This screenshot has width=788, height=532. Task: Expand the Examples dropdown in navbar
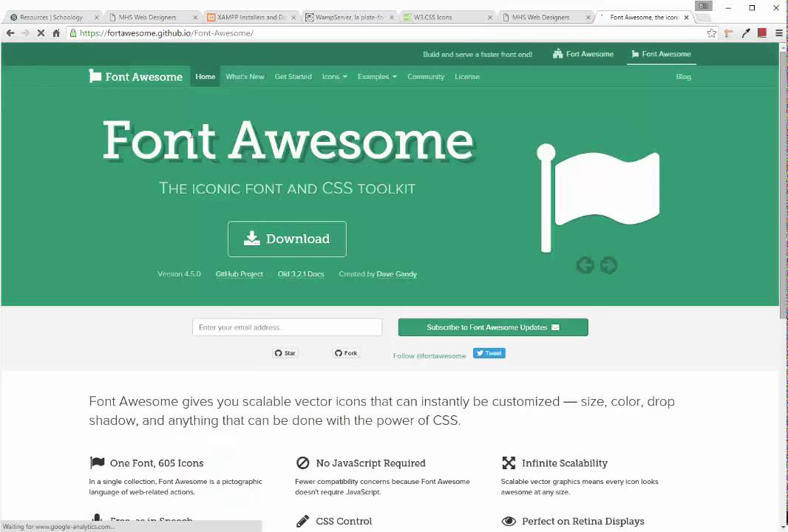pos(377,77)
